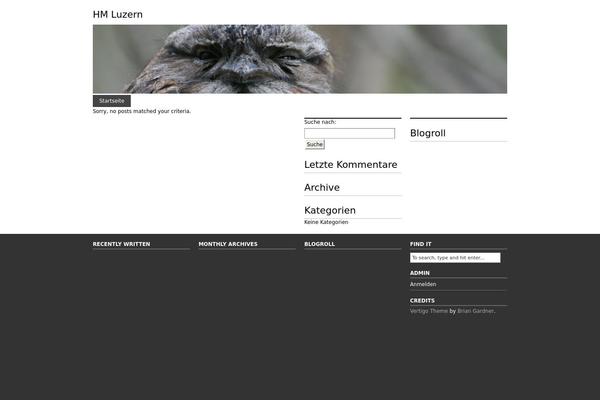Click the Letzte Kommentare heading
This screenshot has width=600, height=400.
(x=351, y=165)
